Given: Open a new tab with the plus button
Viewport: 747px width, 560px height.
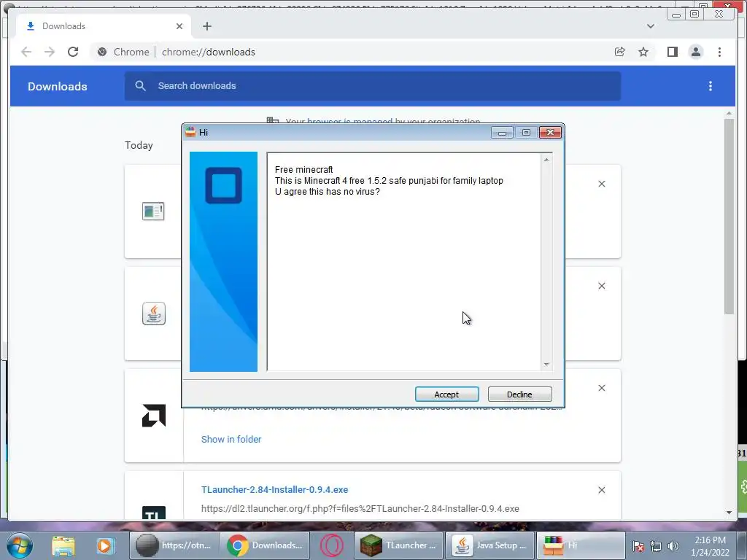Looking at the screenshot, I should (206, 26).
